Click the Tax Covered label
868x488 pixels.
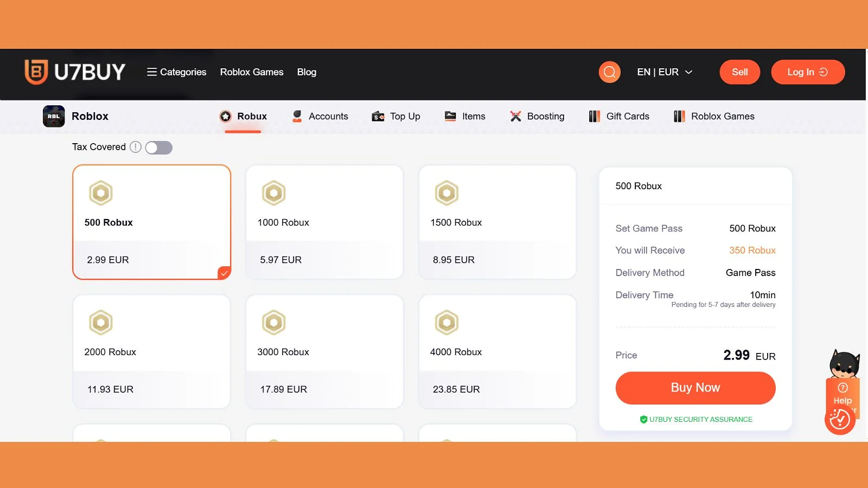pos(99,147)
